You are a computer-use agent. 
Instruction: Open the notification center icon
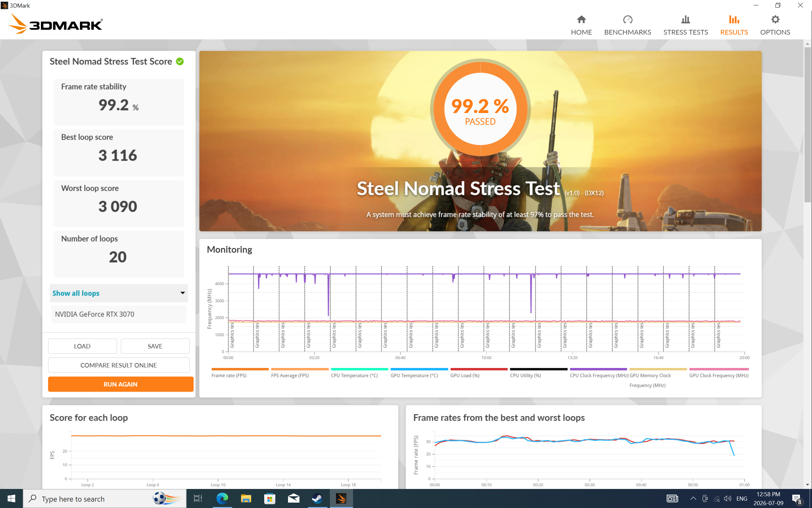tap(797, 498)
